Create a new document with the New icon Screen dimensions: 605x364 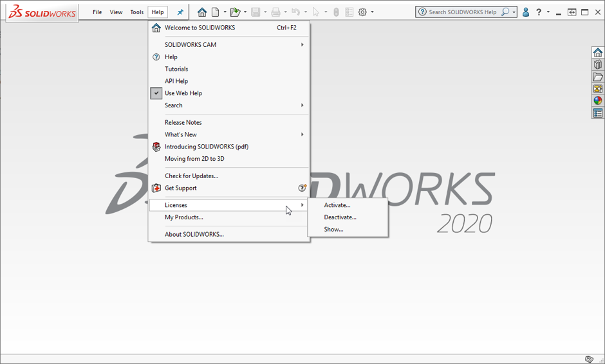(x=216, y=12)
